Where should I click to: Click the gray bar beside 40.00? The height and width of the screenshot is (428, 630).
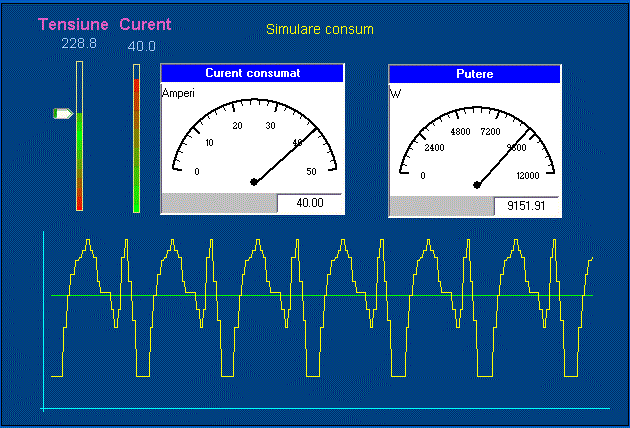219,203
